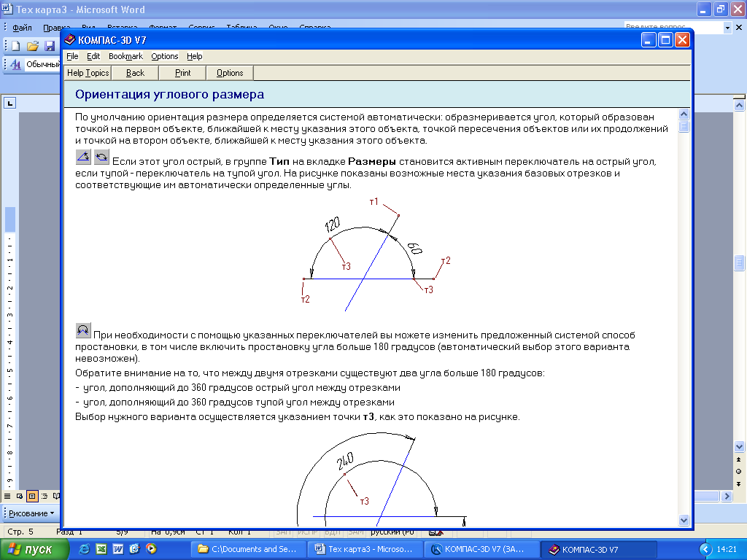Screen dimensions: 747x560
Task: Switch to КОМПАС-3D V7 (ЗА... taskbar button
Action: pyautogui.click(x=481, y=549)
